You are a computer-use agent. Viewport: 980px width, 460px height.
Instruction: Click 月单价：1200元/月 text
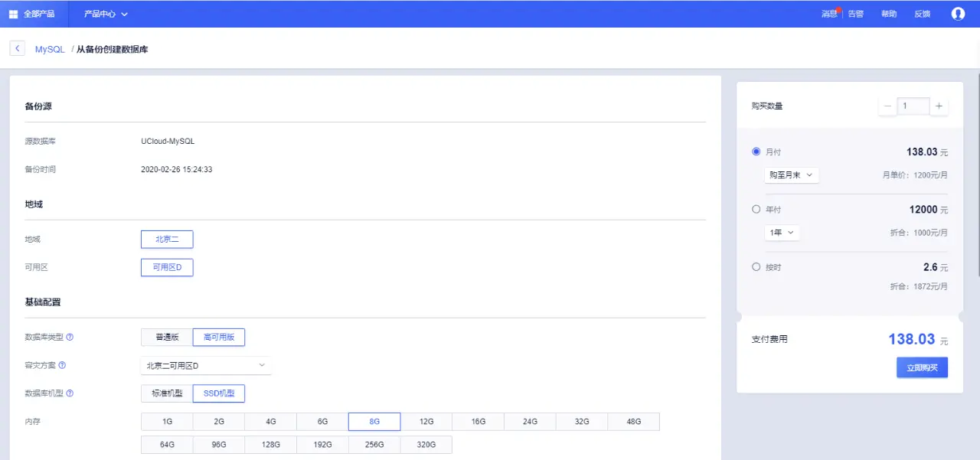click(x=915, y=175)
